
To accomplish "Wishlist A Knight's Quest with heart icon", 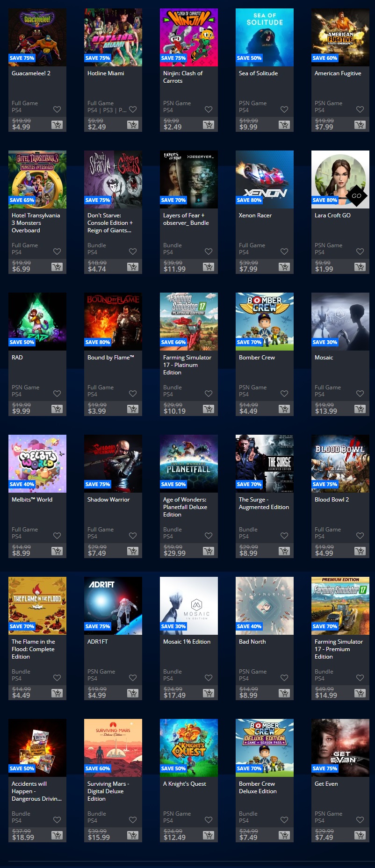I will coord(209,820).
